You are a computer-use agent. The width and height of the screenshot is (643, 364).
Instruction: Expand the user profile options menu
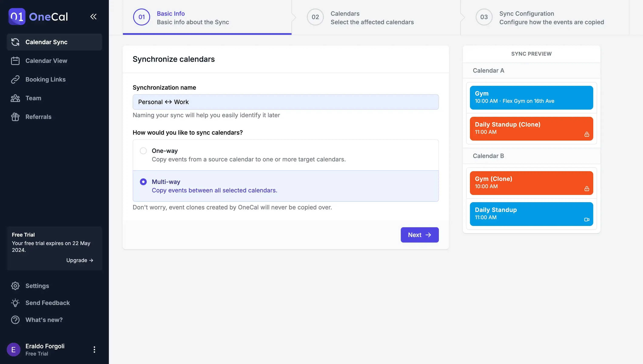(x=94, y=349)
